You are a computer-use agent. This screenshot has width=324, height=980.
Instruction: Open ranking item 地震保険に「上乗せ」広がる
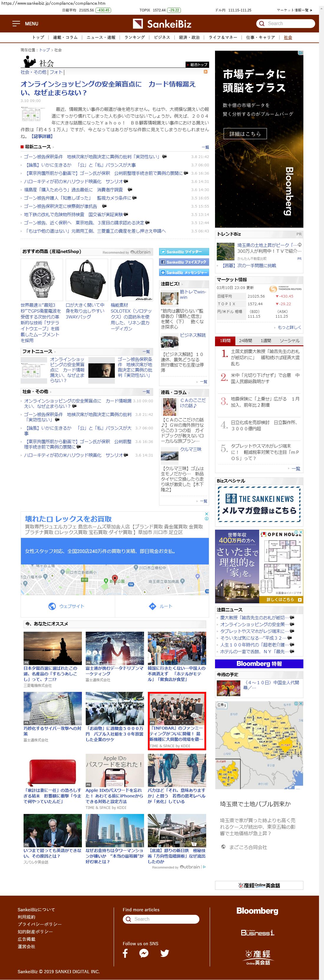(265, 402)
